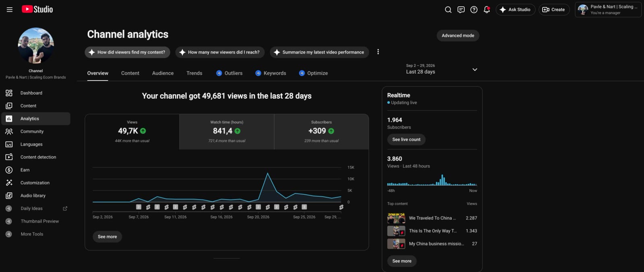Viewport: 644px width, 272px height.
Task: Select the Overview tab
Action: coord(98,73)
